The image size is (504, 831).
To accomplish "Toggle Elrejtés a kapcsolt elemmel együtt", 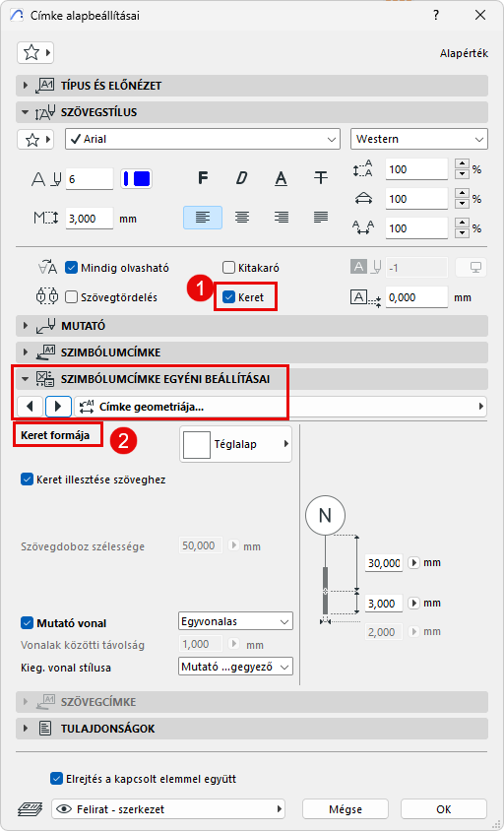I will tap(56, 779).
